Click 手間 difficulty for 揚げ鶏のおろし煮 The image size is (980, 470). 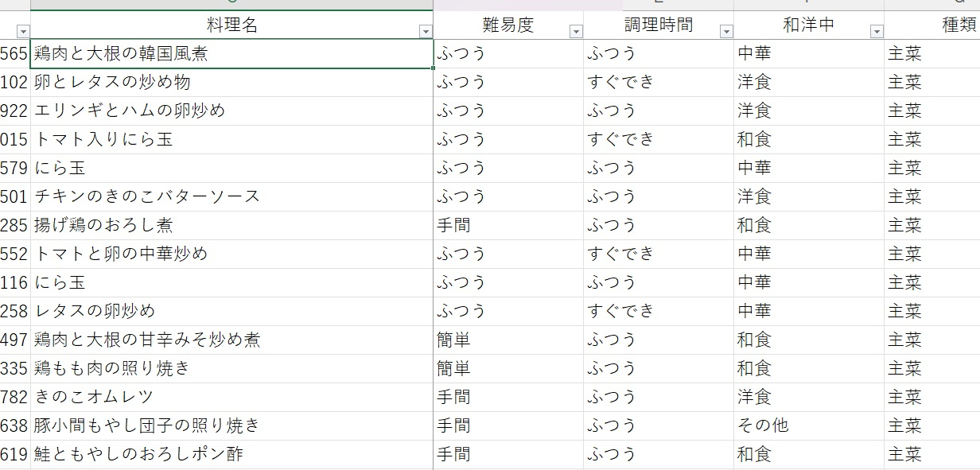coord(508,226)
